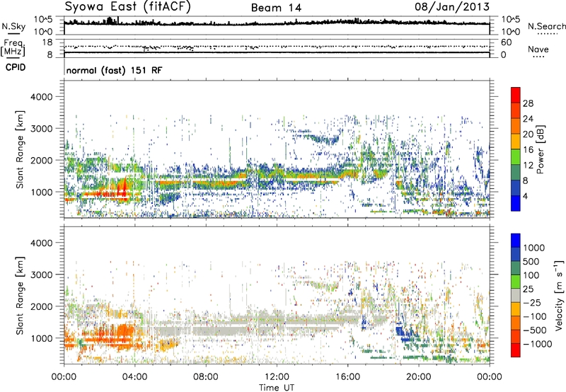
Task: Click the "Syowa East (fitACF)" plot title
Action: [x=128, y=6]
